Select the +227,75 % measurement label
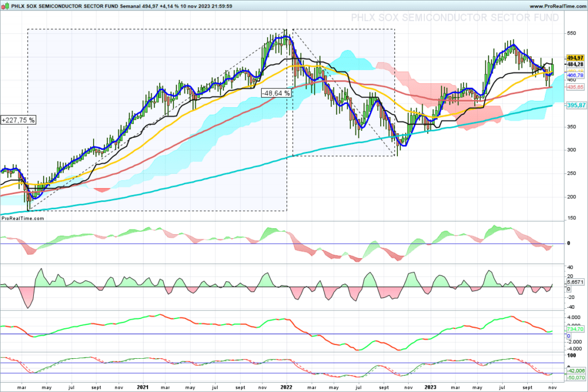The height and width of the screenshot is (392, 588). tap(18, 121)
